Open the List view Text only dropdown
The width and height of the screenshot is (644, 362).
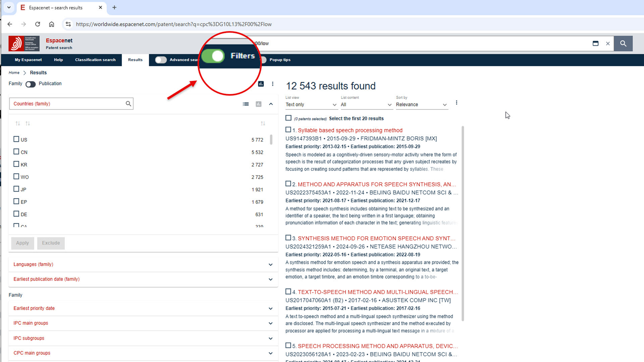click(311, 105)
